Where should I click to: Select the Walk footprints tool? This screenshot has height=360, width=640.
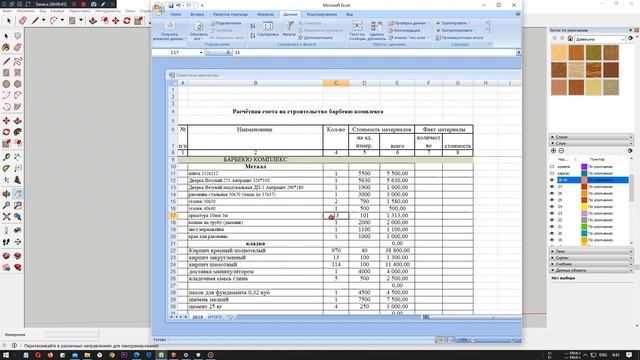pos(6,242)
